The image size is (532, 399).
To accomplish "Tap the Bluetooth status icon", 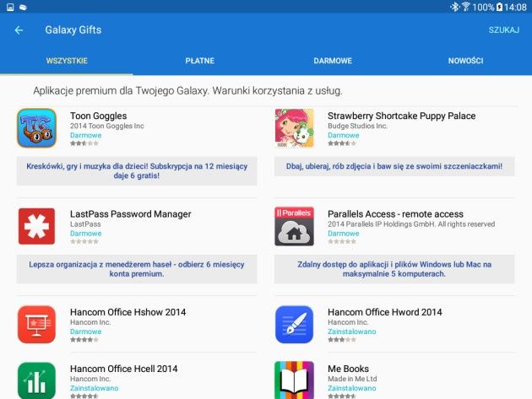I will click(x=454, y=7).
